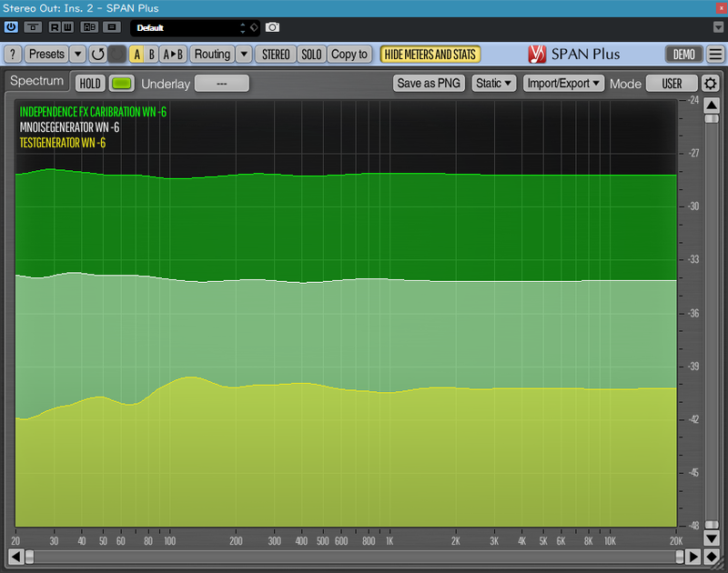The width and height of the screenshot is (728, 573).
Task: Click Save as PNG
Action: [x=429, y=84]
